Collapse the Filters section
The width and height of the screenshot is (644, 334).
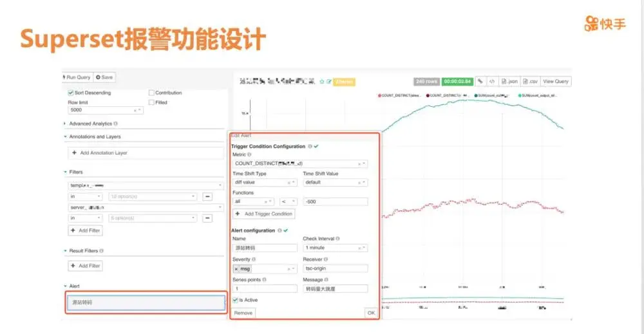pyautogui.click(x=75, y=172)
